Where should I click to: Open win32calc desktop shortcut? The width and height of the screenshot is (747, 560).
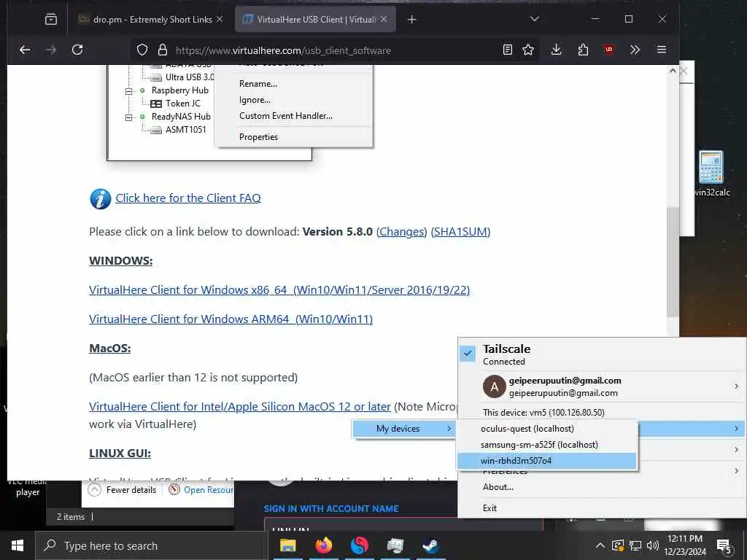[711, 174]
